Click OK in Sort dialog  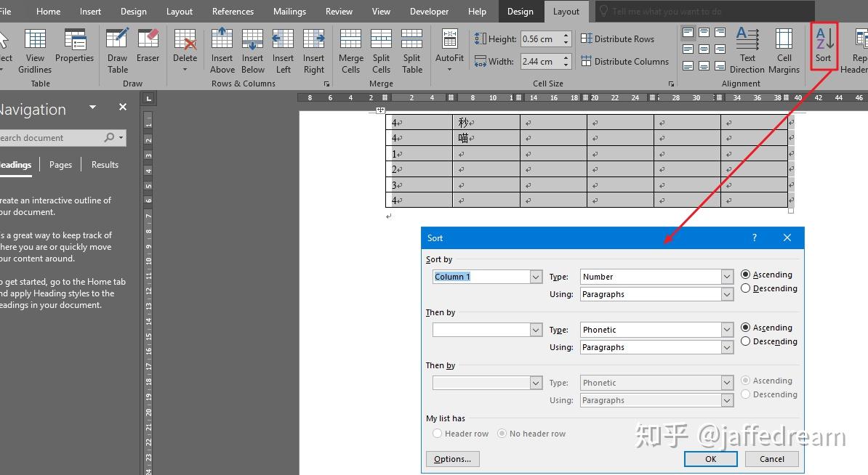click(x=711, y=459)
